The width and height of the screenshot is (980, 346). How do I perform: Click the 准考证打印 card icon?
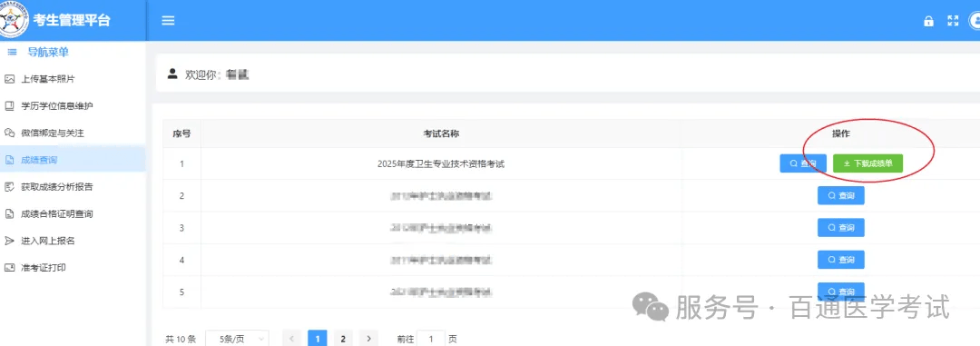point(9,268)
